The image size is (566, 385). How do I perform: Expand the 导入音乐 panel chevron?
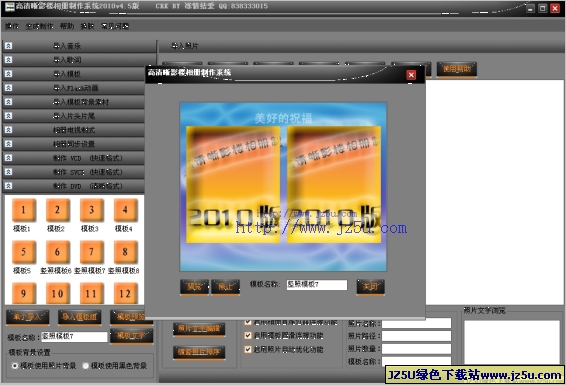[9, 46]
